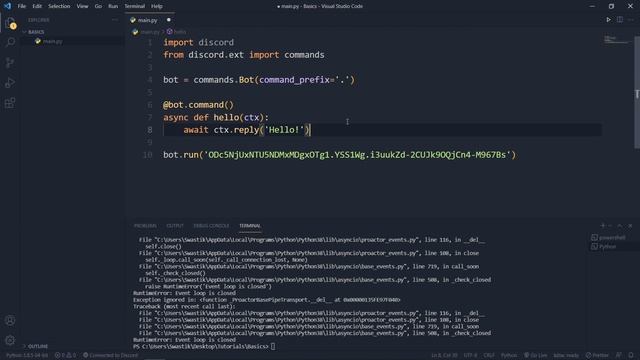Click 'command_prefix' on line 4
The width and height of the screenshot is (640, 360).
click(x=294, y=80)
